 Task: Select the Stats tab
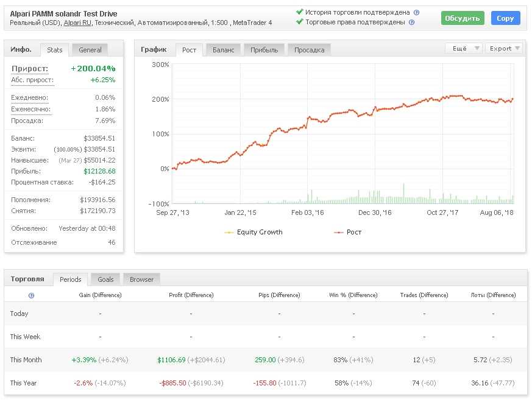coord(55,50)
